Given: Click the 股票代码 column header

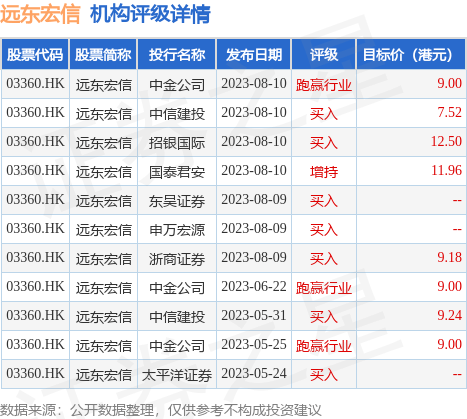Looking at the screenshot, I should [35, 55].
